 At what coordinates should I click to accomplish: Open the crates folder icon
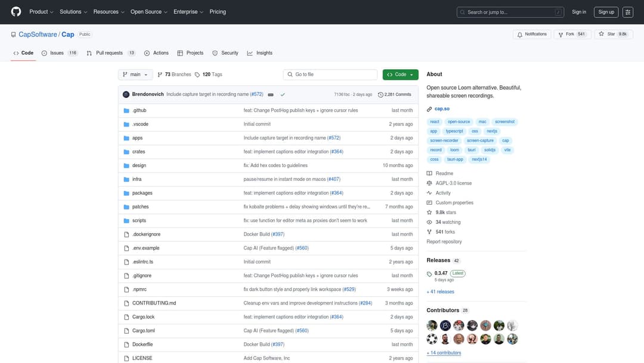[126, 152]
